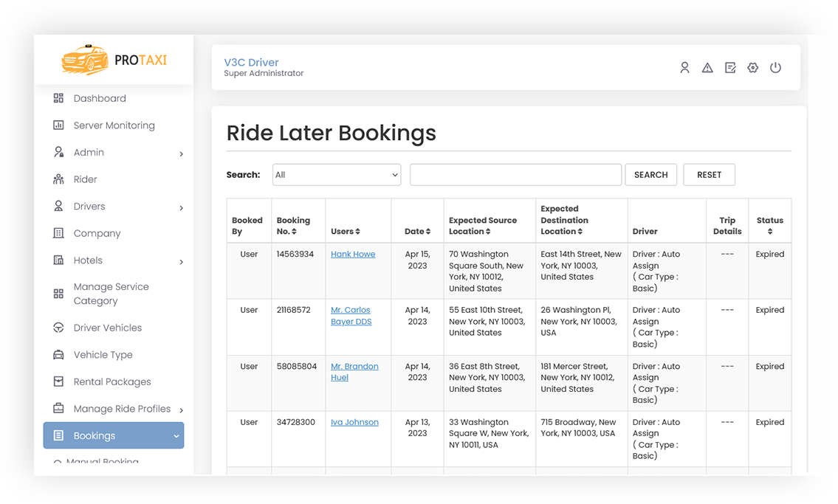Click 'Super Administrator' role text
Image resolution: width=838 pixels, height=504 pixels.
coord(264,73)
